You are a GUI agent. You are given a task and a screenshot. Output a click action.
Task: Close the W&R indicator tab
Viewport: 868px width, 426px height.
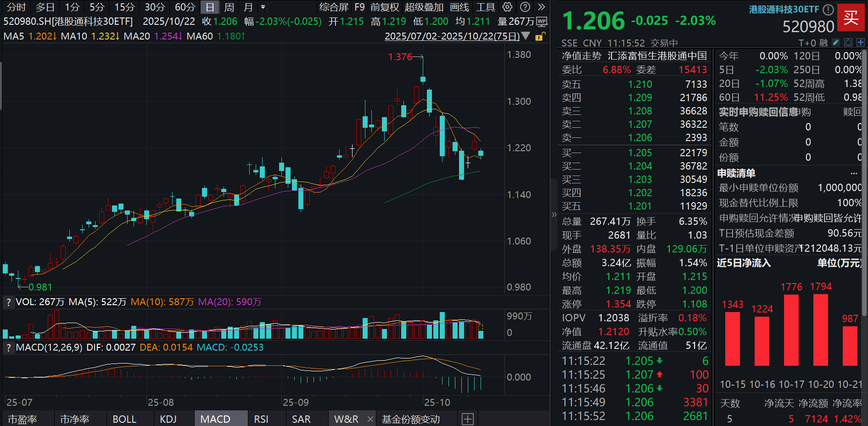click(370, 419)
